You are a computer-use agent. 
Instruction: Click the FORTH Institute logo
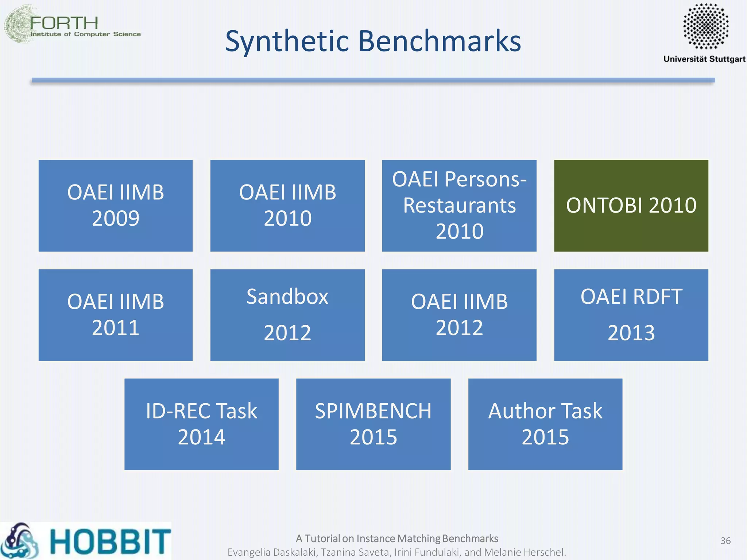point(72,25)
